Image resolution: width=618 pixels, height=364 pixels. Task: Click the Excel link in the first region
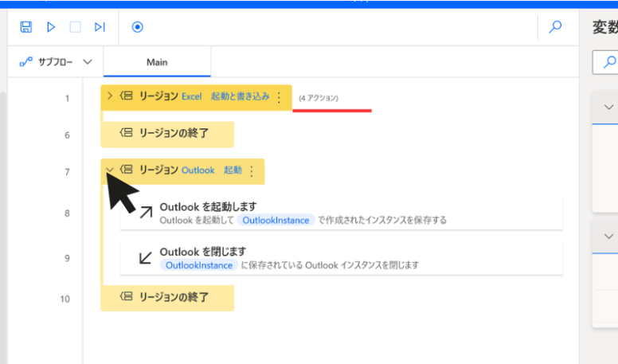pyautogui.click(x=192, y=96)
